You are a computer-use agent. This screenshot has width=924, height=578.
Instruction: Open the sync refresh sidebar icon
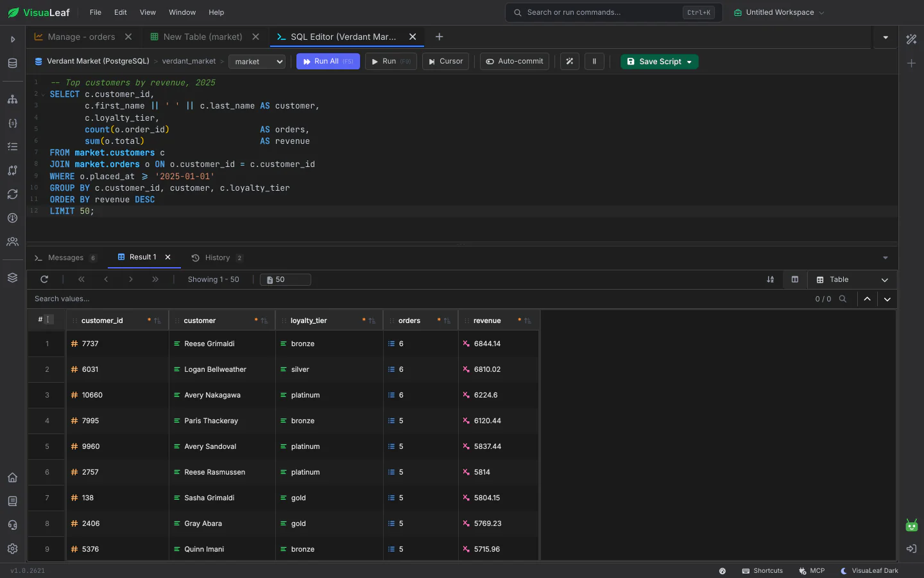tap(12, 194)
